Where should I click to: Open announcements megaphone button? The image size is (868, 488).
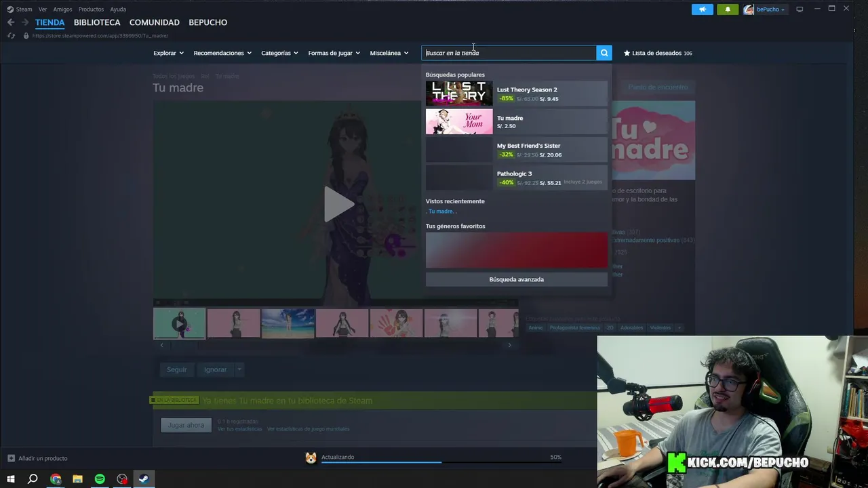click(x=703, y=9)
